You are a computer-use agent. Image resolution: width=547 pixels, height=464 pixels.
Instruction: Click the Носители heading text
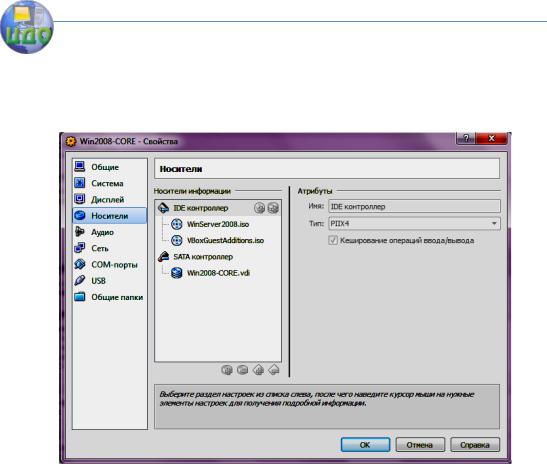point(181,169)
